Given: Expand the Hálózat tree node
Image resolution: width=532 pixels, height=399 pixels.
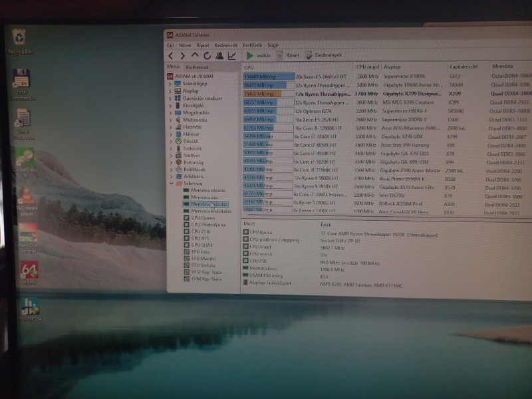Looking at the screenshot, I should click(171, 134).
